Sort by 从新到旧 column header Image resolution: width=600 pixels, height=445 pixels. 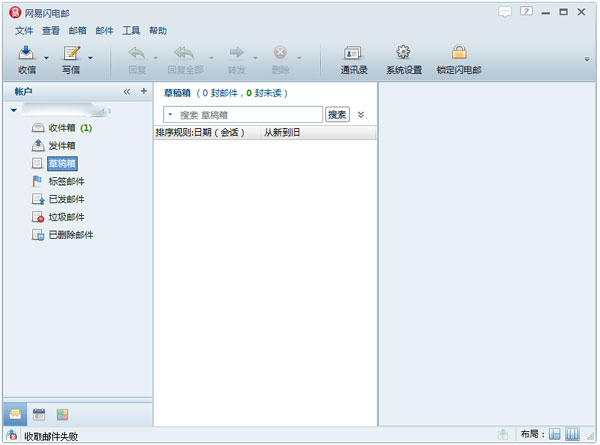281,132
